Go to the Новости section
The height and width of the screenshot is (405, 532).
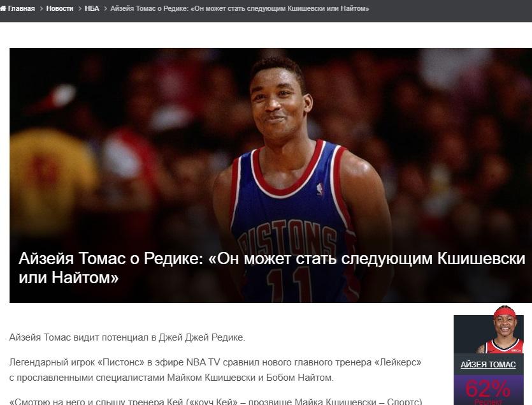(x=60, y=8)
